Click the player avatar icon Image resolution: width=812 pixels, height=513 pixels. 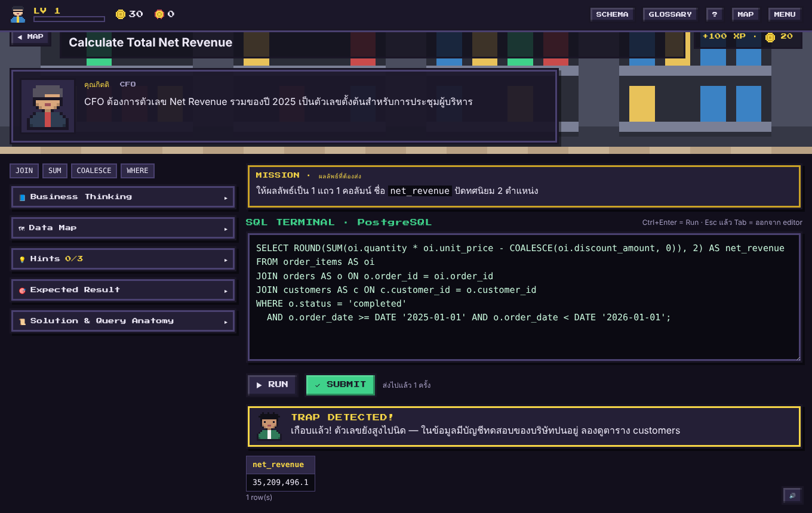click(19, 14)
